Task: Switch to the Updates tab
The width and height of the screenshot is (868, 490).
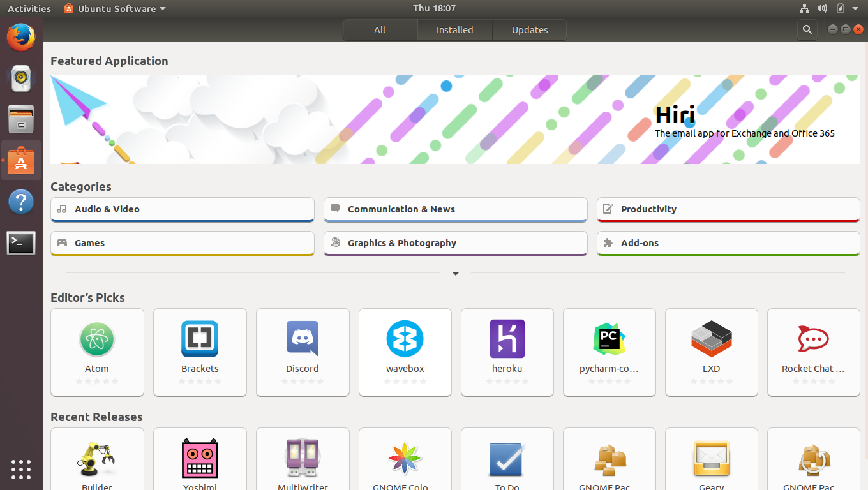Action: click(530, 30)
